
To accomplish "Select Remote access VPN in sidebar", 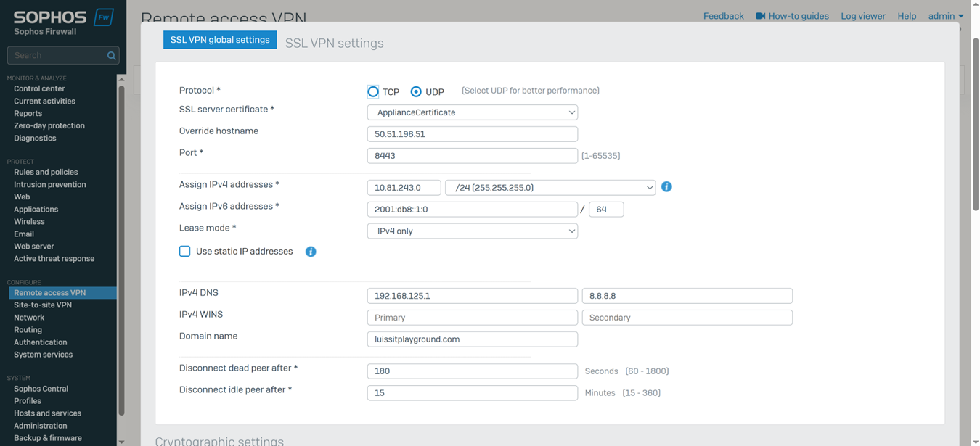I will 62,293.
